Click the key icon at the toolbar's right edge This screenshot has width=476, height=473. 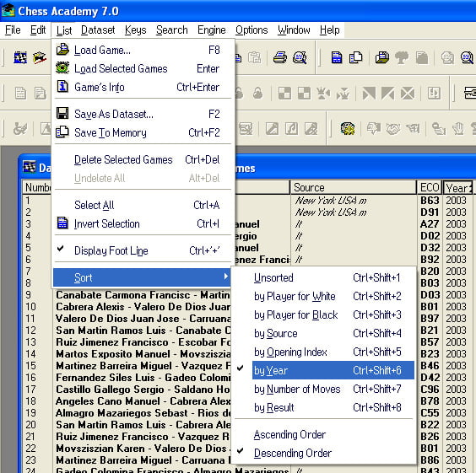coord(470,93)
